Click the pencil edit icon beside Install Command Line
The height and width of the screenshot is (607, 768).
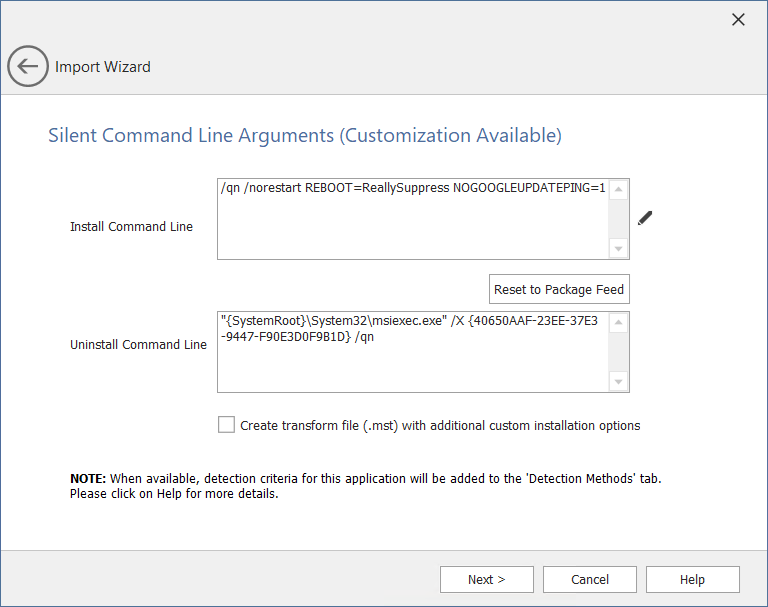click(645, 218)
